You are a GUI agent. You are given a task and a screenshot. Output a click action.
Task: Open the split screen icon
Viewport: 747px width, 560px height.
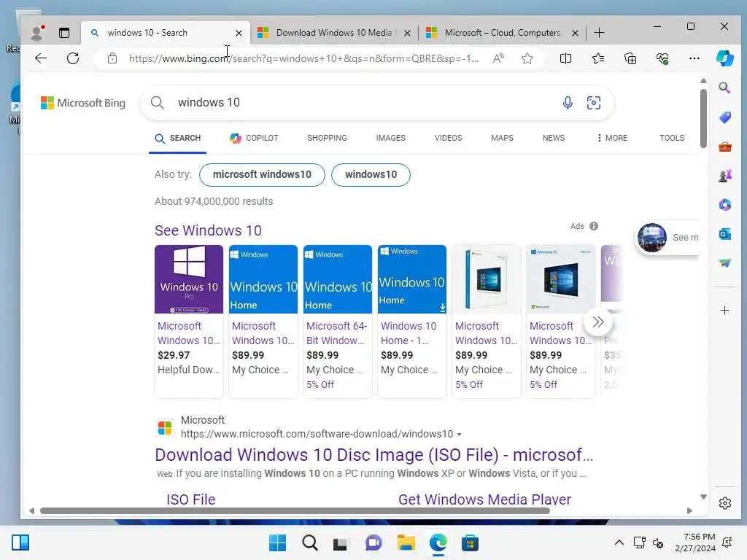(x=565, y=58)
